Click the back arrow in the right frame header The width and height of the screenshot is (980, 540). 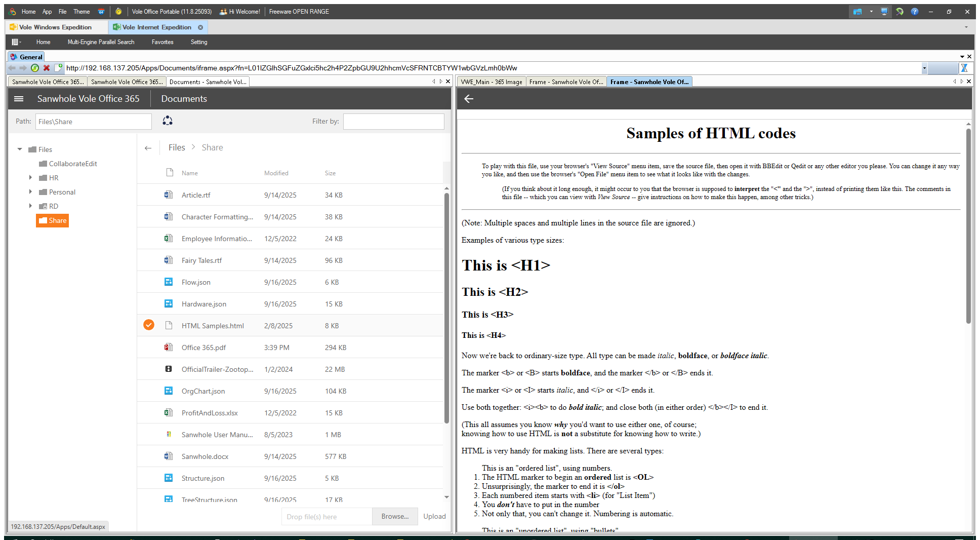point(469,99)
